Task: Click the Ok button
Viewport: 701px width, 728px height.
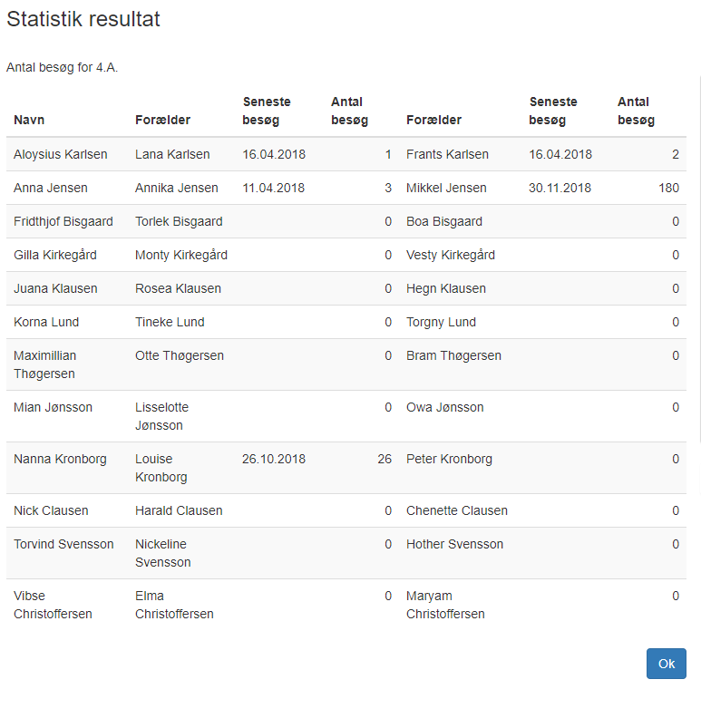Action: [x=666, y=664]
